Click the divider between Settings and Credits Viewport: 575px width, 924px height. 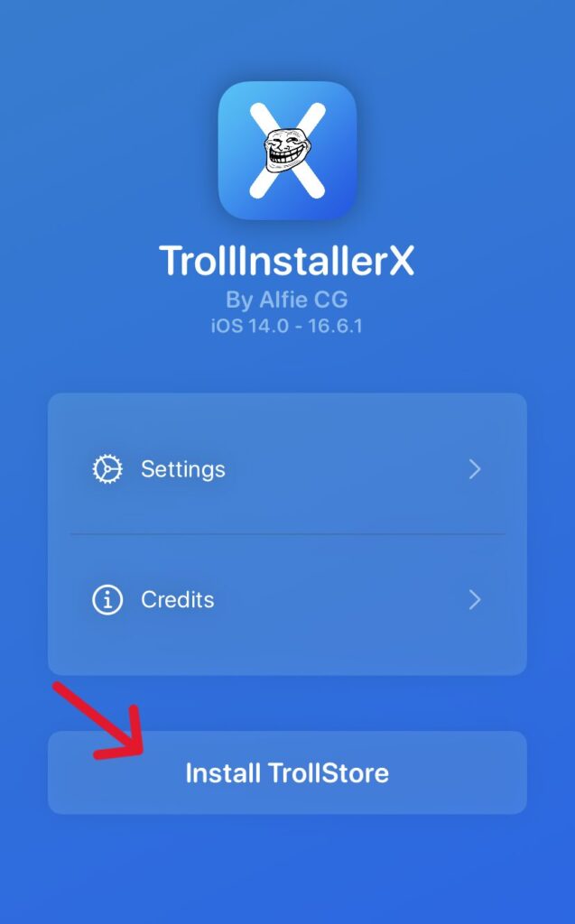click(x=287, y=534)
